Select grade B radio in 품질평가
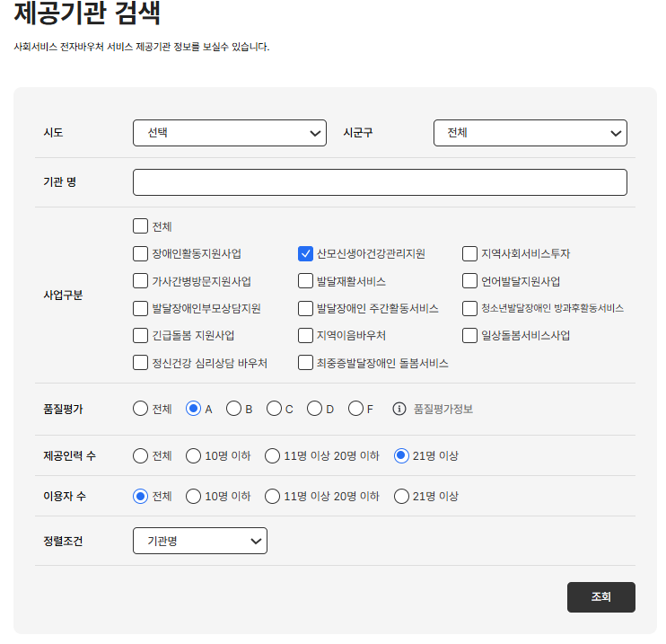Screen dimensions: 666x644 tap(233, 409)
